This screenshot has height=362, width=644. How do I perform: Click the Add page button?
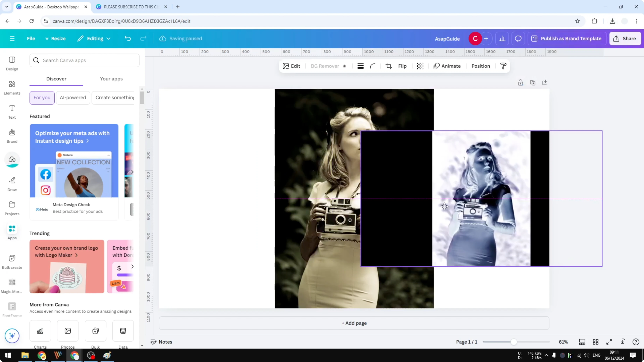[x=354, y=323]
